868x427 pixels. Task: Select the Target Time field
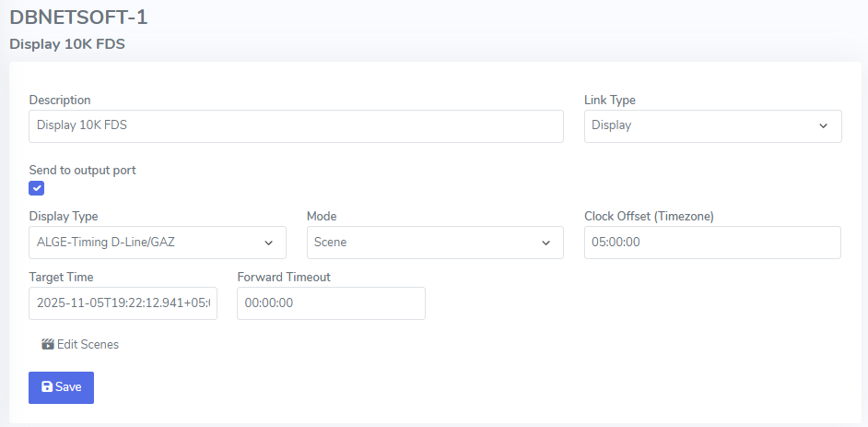point(123,303)
